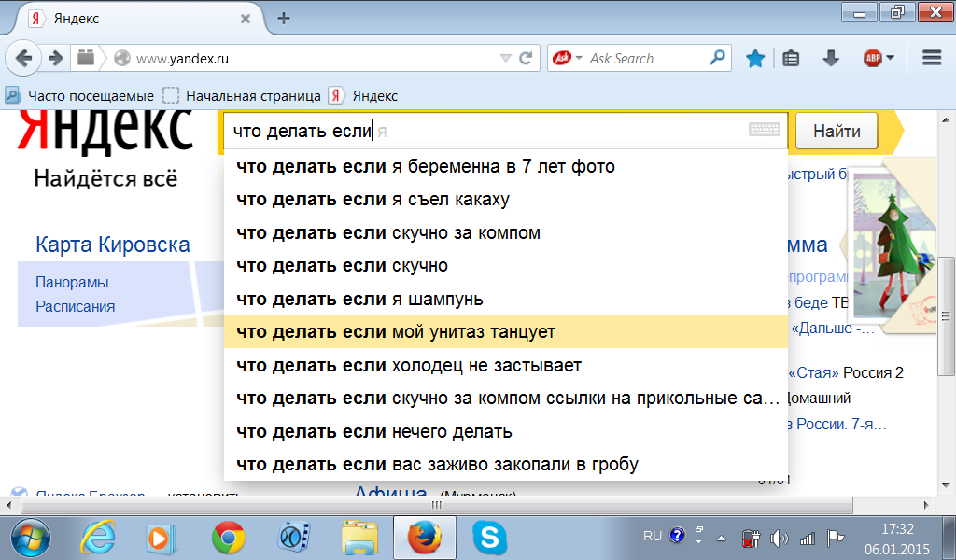956x560 pixels.
Task: Click the Ask search engine selector icon
Action: pos(561,59)
